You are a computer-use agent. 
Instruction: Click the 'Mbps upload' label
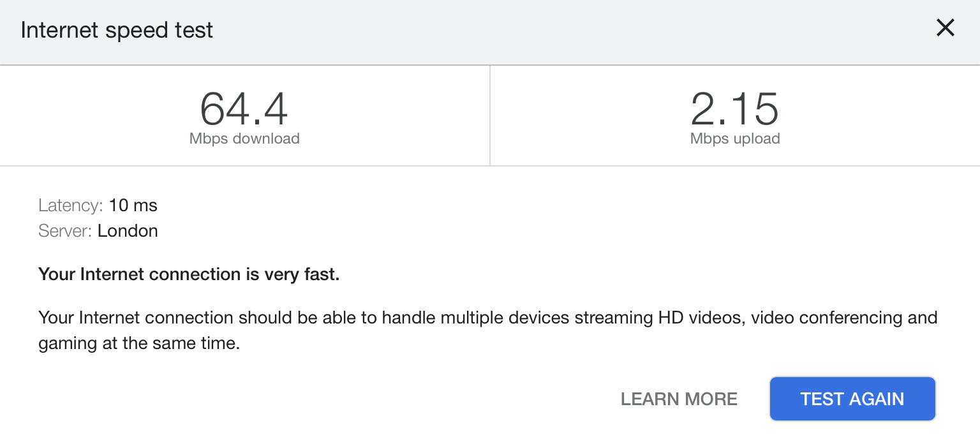click(735, 138)
